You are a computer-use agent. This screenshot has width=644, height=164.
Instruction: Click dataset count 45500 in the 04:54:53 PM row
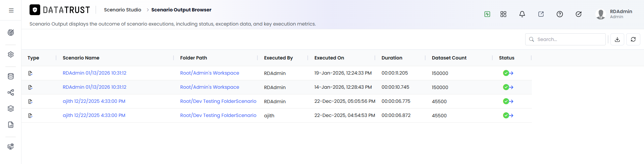pos(439,116)
